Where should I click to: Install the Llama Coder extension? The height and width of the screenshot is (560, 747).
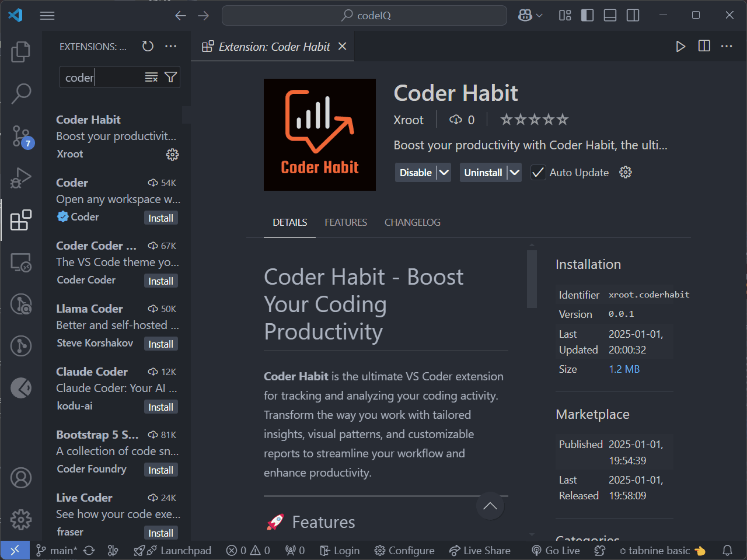tap(160, 344)
